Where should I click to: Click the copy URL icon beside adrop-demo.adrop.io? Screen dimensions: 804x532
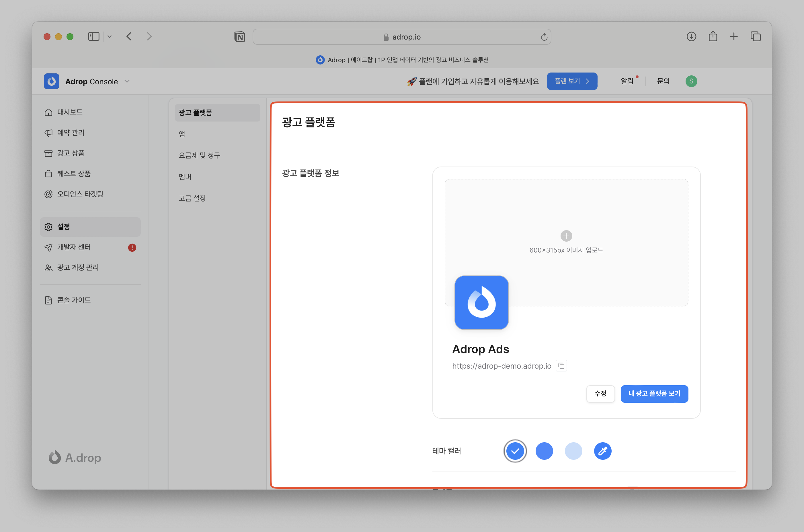(x=561, y=366)
